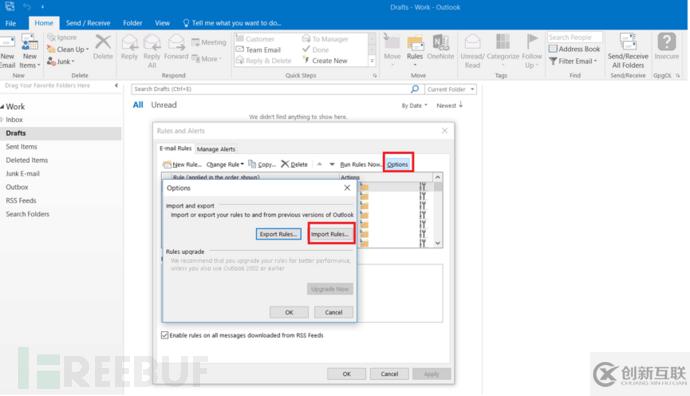Expand the More respond options
The width and height of the screenshot is (690, 396).
tap(206, 59)
